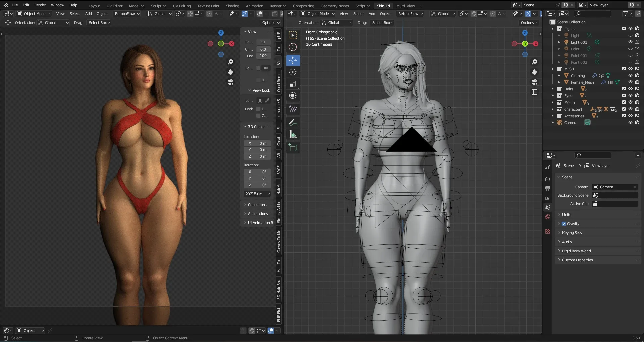Toggle visibility eye for Female_Mesh
644x342 pixels.
pyautogui.click(x=630, y=82)
